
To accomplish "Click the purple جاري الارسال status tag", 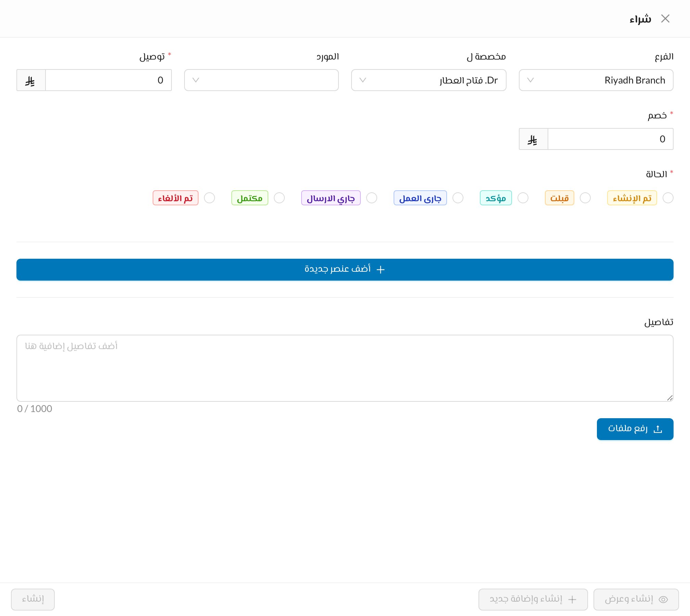I will (x=331, y=198).
